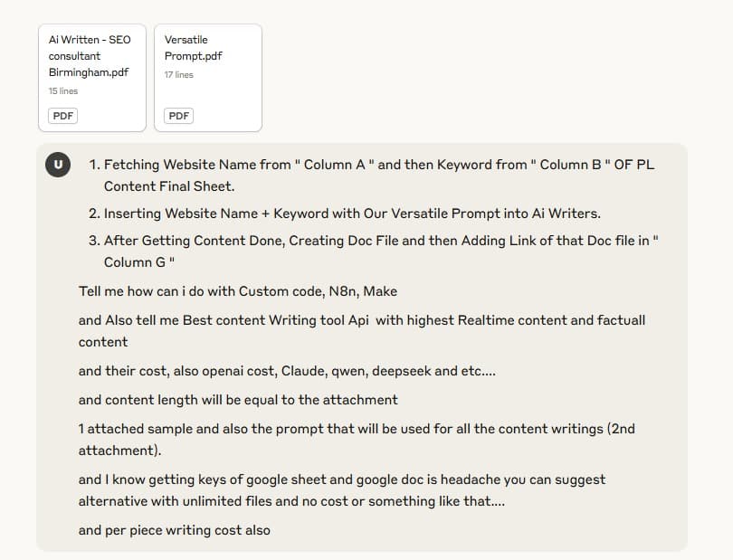Viewport: 733px width, 560px height.
Task: Click the 'per piece writing cost also' line
Action: coord(175,530)
